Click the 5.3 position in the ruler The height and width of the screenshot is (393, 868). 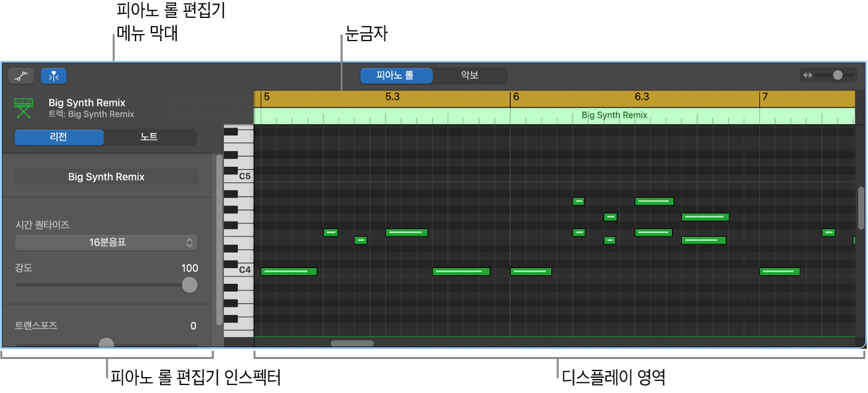coord(393,97)
